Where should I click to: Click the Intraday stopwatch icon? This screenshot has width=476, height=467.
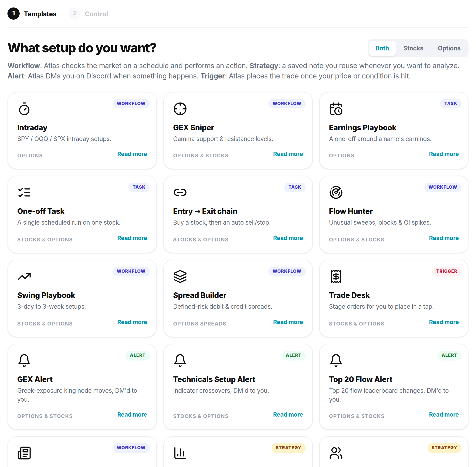tap(24, 109)
